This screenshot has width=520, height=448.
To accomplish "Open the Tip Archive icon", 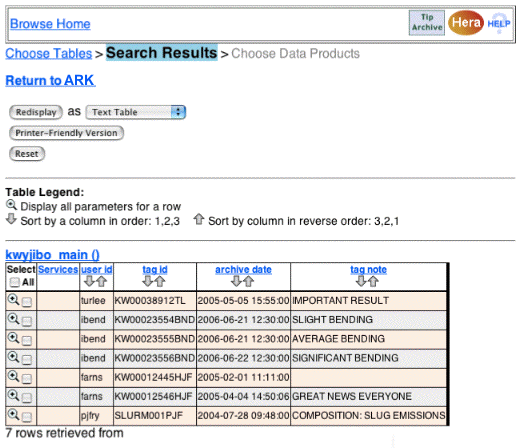I will click(x=427, y=23).
